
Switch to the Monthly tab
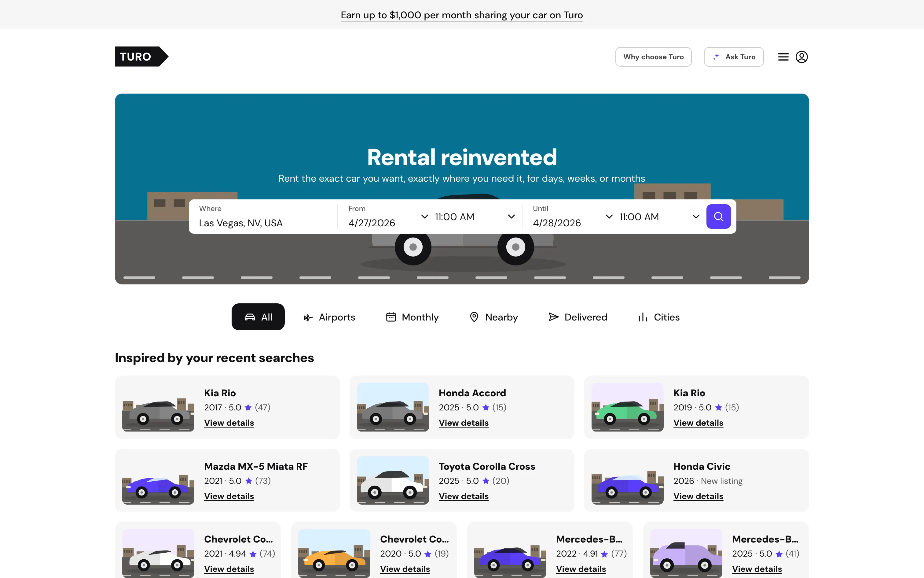coord(413,317)
